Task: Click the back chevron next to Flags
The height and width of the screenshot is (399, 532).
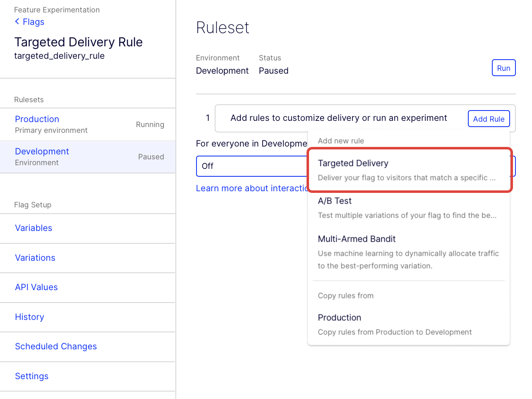Action: point(17,22)
